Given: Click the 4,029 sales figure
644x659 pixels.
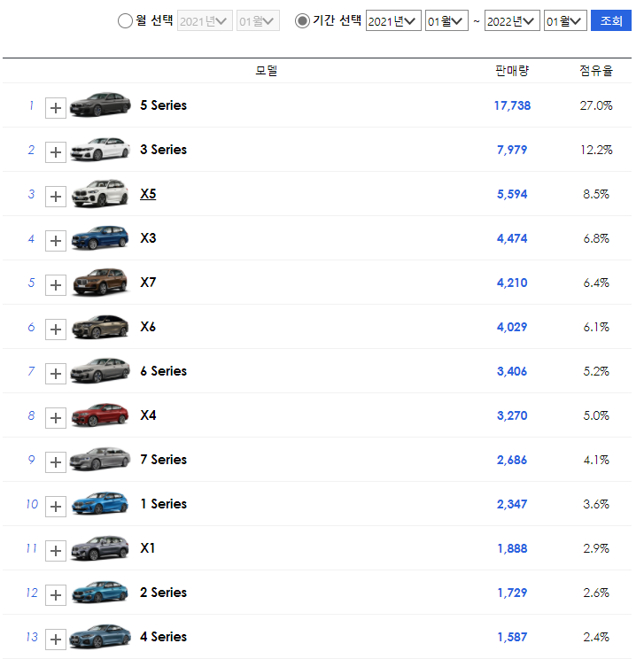Looking at the screenshot, I should 512,327.
